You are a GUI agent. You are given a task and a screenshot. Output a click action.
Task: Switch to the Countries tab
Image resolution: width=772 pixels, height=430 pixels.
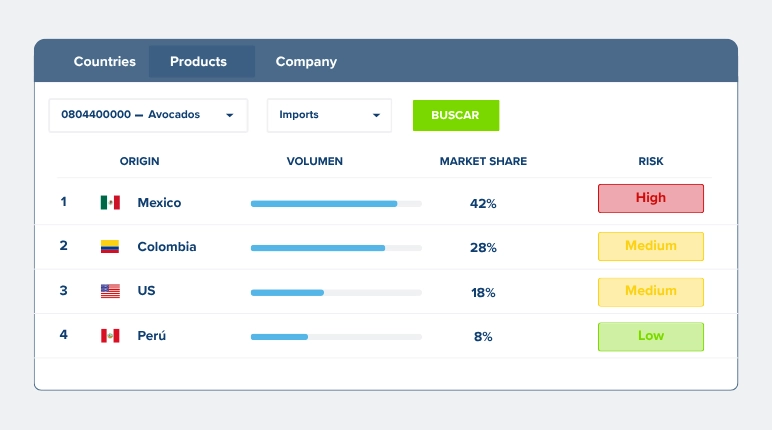click(x=104, y=62)
